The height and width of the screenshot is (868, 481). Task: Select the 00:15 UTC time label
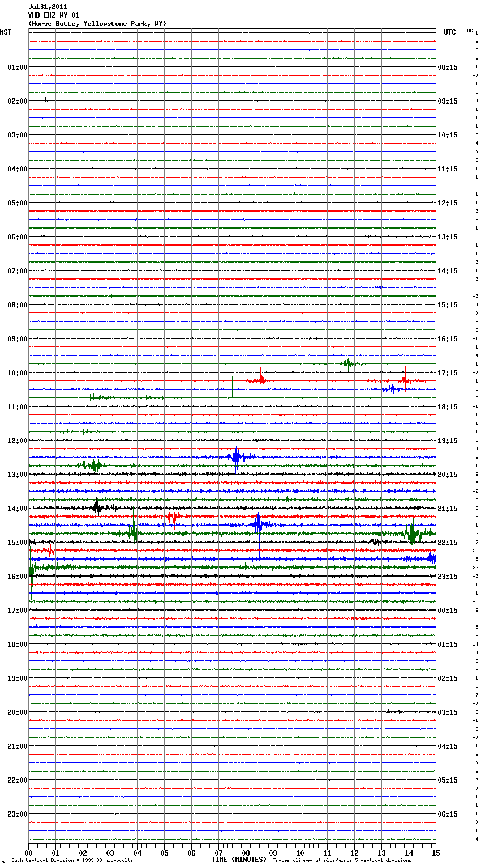448,611
